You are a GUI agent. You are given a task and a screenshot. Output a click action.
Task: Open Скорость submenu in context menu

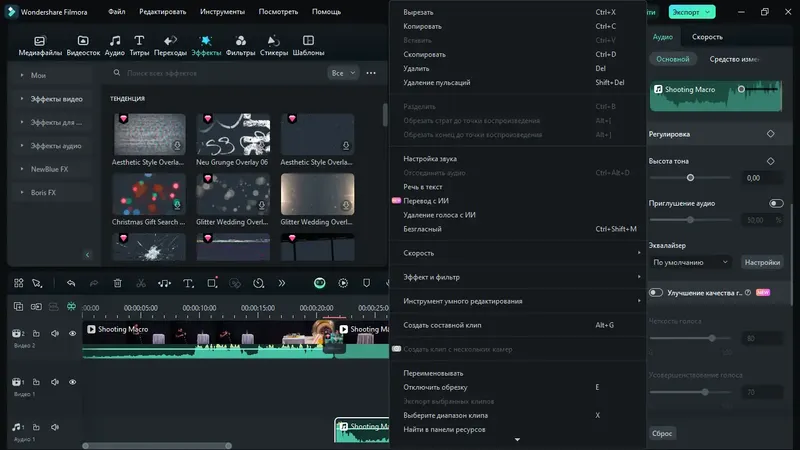click(518, 253)
